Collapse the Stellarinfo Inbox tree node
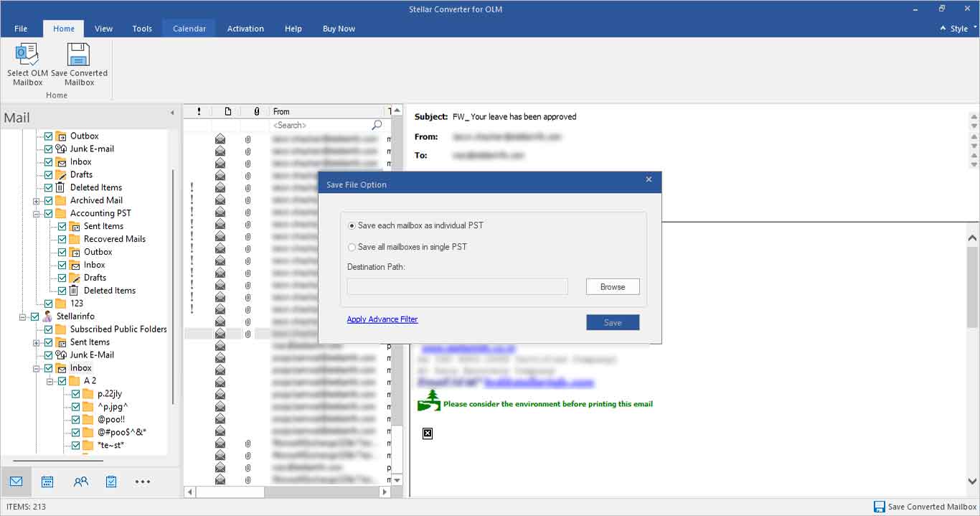The image size is (980, 516). pos(37,368)
